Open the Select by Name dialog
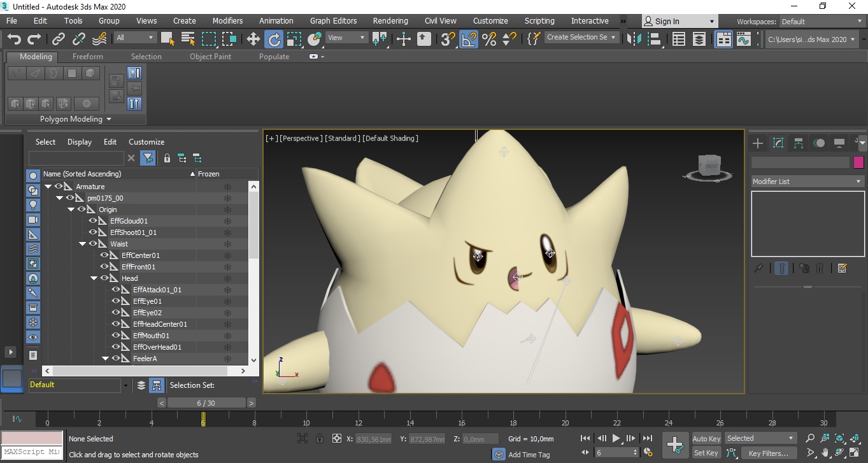 (x=189, y=39)
